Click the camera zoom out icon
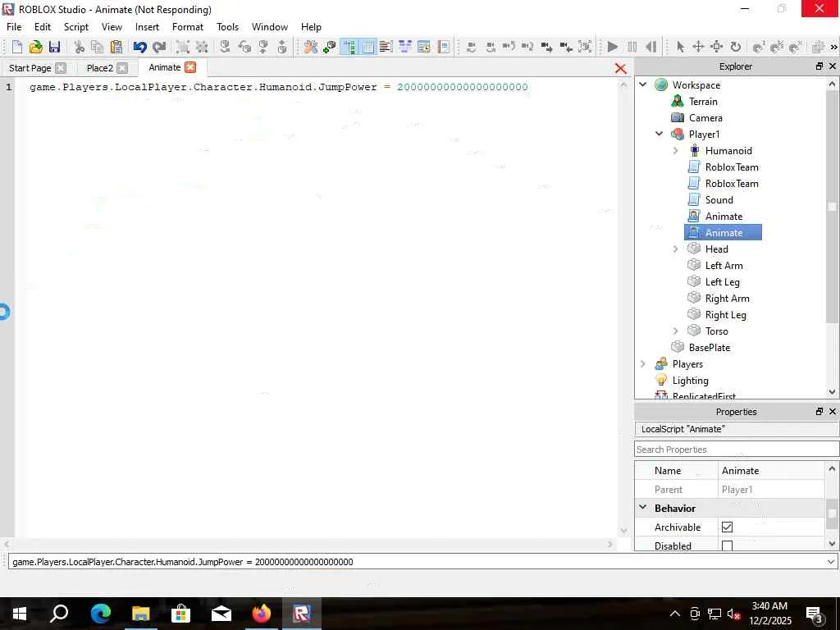Viewport: 840px width, 630px height. (566, 47)
